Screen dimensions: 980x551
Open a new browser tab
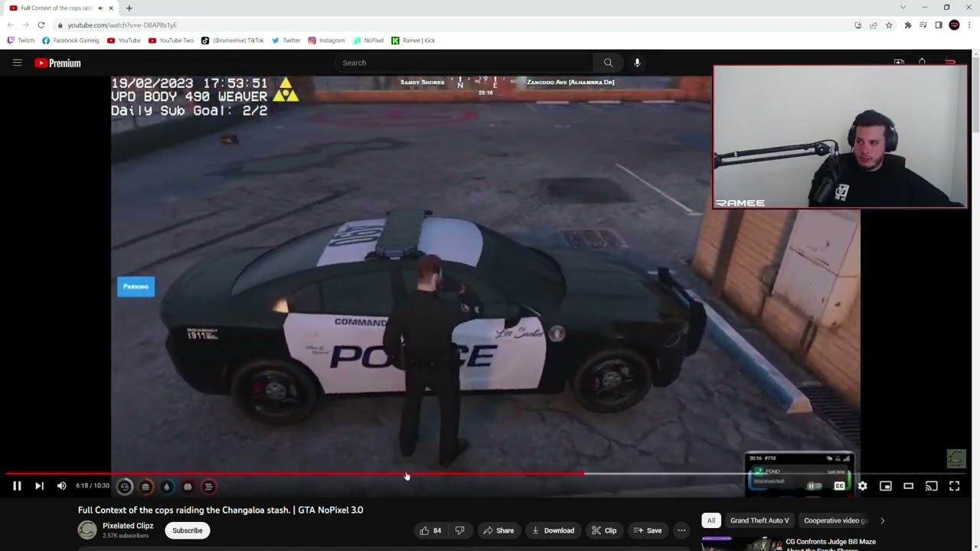coord(129,8)
